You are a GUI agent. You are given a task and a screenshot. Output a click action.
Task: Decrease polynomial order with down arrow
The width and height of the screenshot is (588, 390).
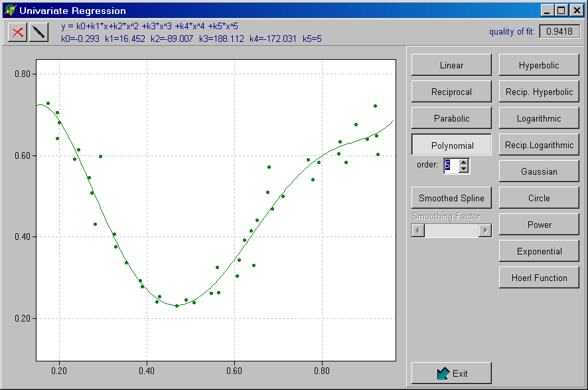[x=464, y=169]
